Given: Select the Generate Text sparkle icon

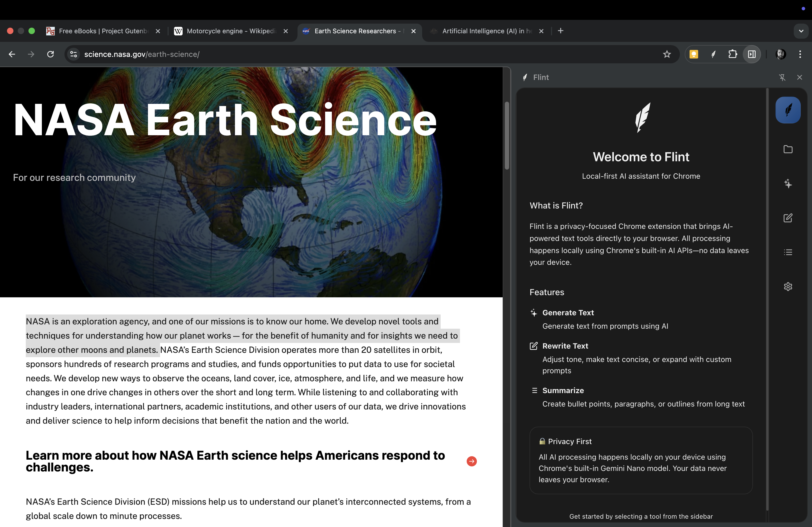Looking at the screenshot, I should tap(788, 184).
